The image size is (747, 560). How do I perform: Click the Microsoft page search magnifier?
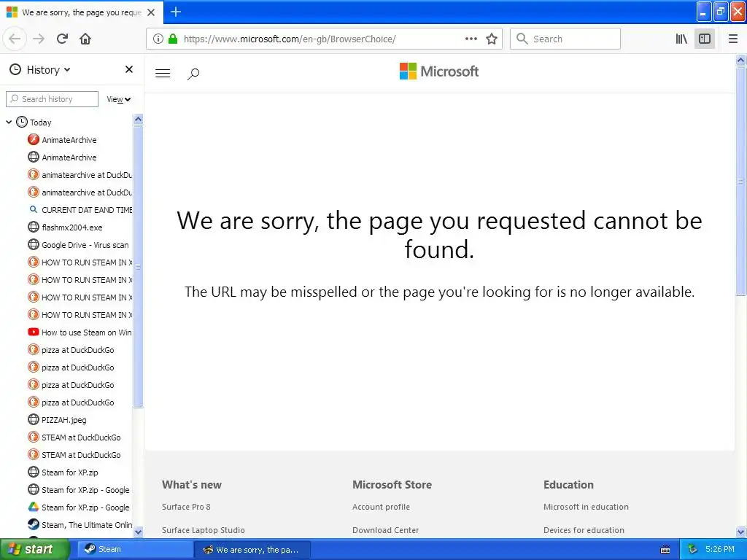tap(193, 74)
